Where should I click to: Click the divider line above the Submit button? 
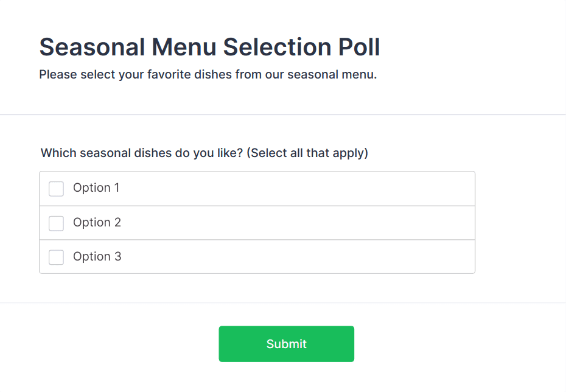pyautogui.click(x=283, y=303)
